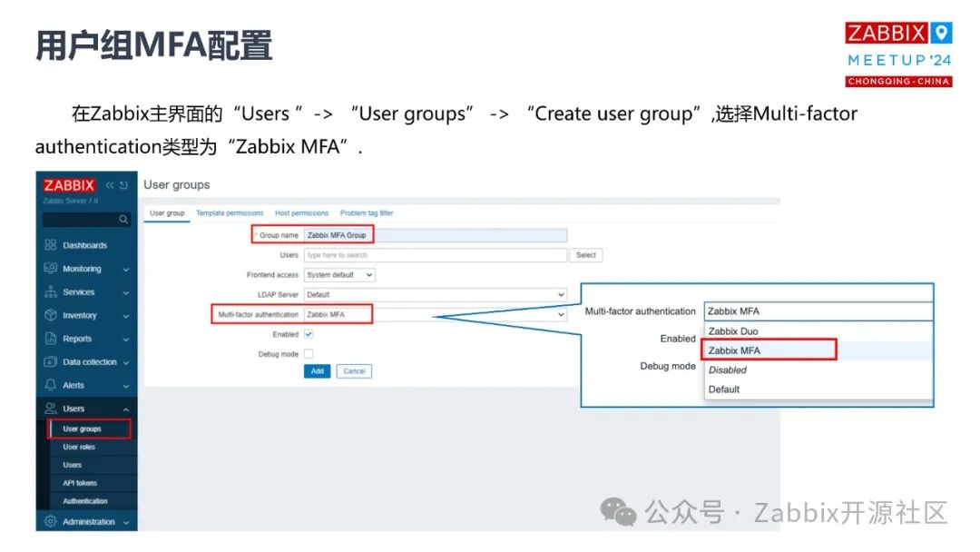Click the User groups page heading

click(177, 185)
